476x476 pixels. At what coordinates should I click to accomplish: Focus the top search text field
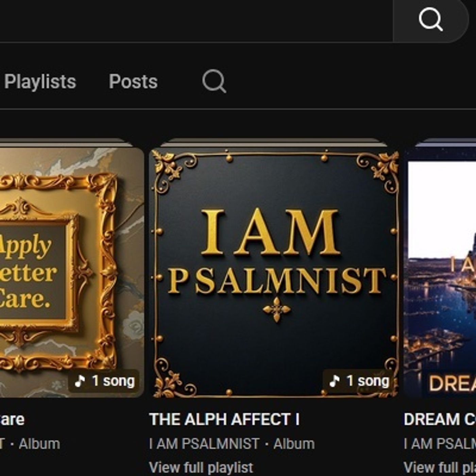(x=194, y=20)
